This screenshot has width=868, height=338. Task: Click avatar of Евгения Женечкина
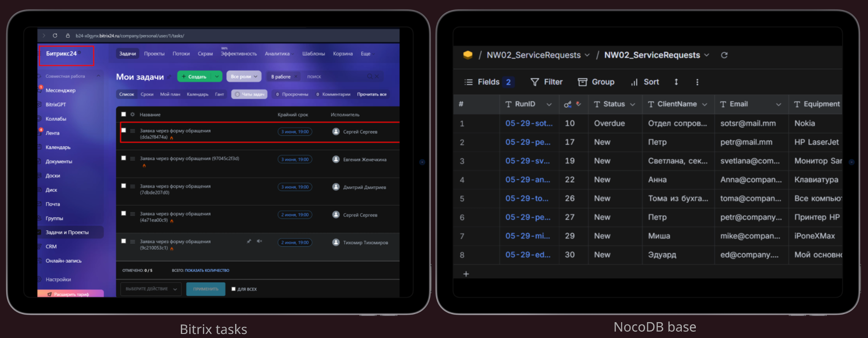(336, 159)
